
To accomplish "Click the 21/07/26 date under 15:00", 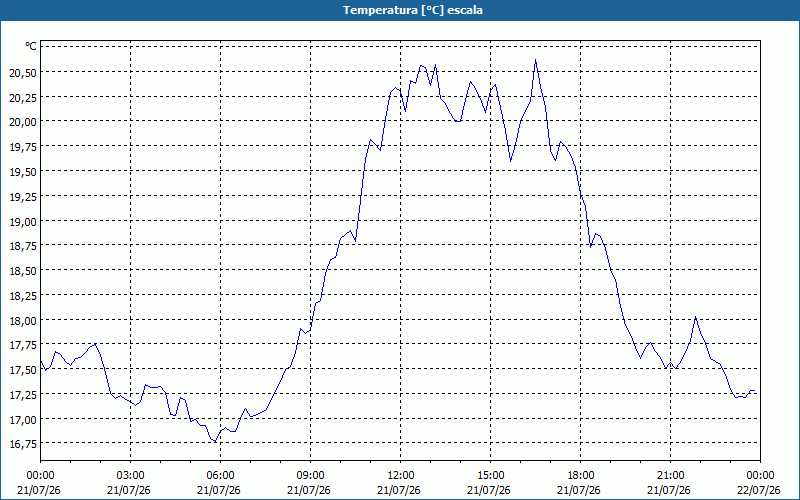I will click(x=489, y=490).
